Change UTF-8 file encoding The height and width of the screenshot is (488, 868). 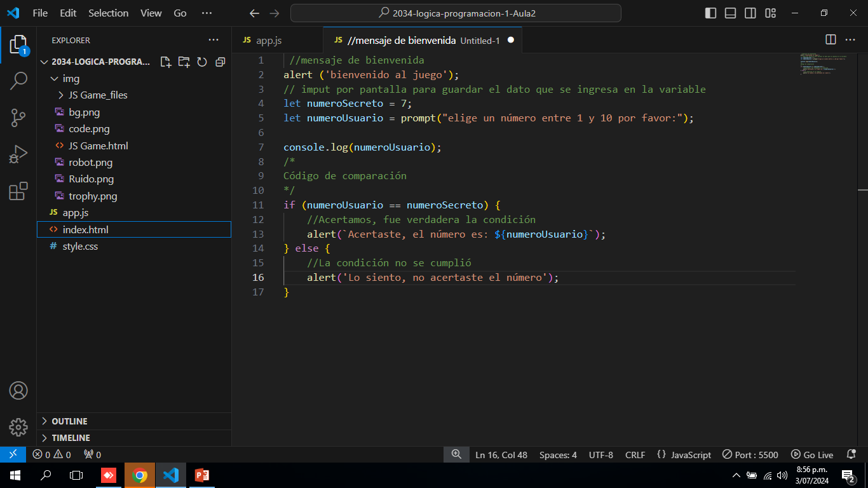tap(601, 455)
